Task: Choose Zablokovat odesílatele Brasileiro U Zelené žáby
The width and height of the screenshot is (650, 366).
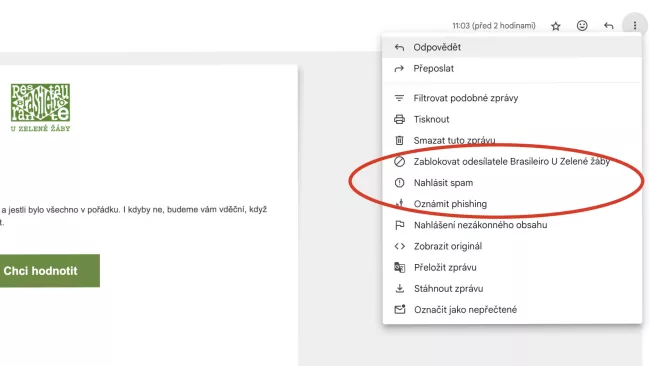Action: (x=512, y=162)
